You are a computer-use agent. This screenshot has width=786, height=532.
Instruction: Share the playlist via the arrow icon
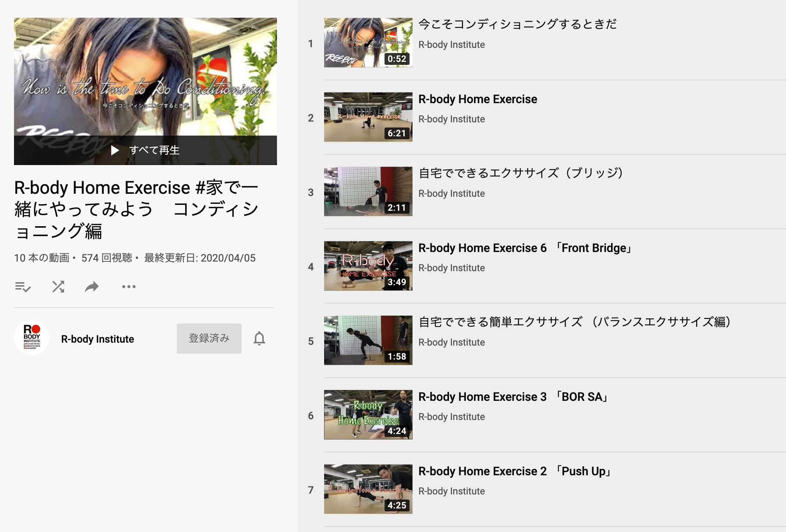coord(92,287)
